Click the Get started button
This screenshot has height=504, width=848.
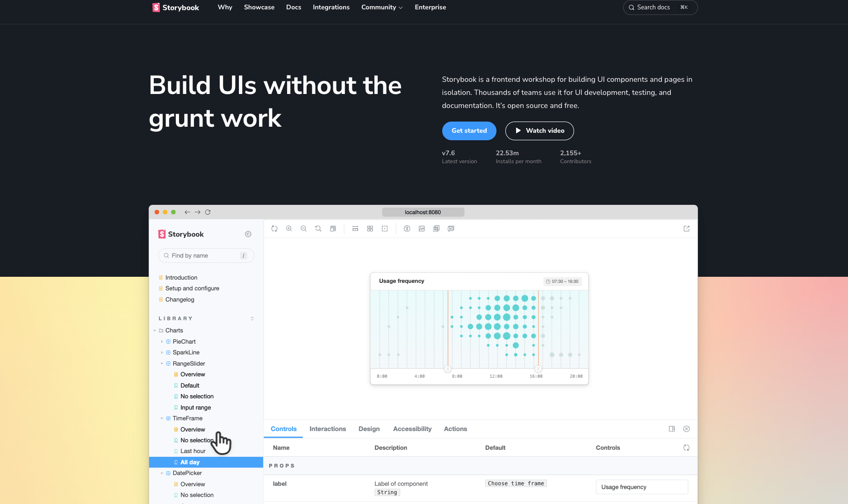[x=469, y=131]
